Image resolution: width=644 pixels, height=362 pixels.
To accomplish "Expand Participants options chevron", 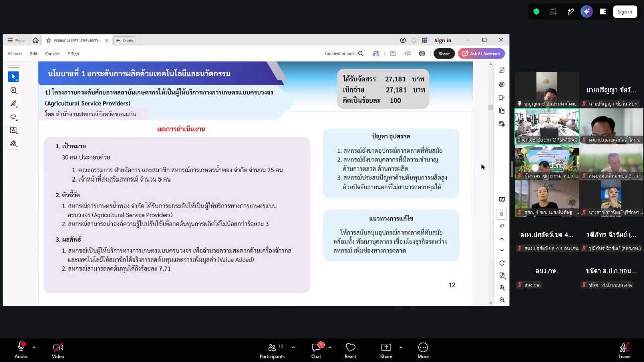I will point(293,347).
